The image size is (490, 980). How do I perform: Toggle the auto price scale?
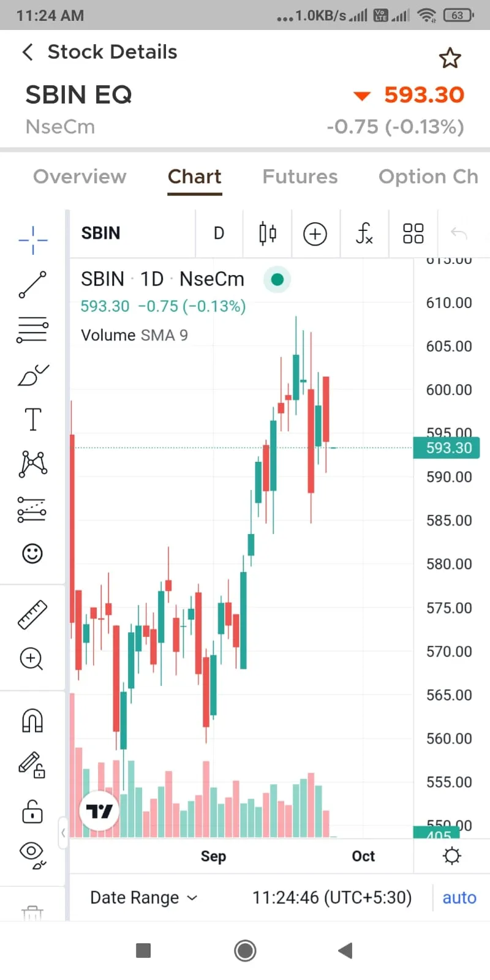459,897
